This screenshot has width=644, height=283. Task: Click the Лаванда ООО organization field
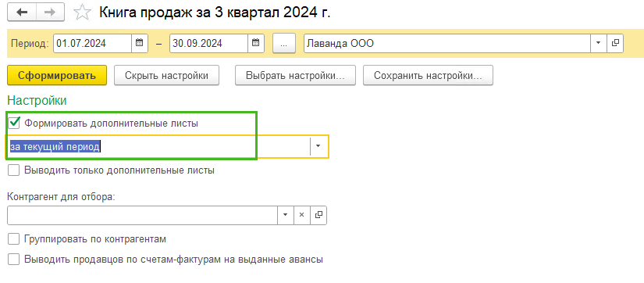[x=447, y=43]
